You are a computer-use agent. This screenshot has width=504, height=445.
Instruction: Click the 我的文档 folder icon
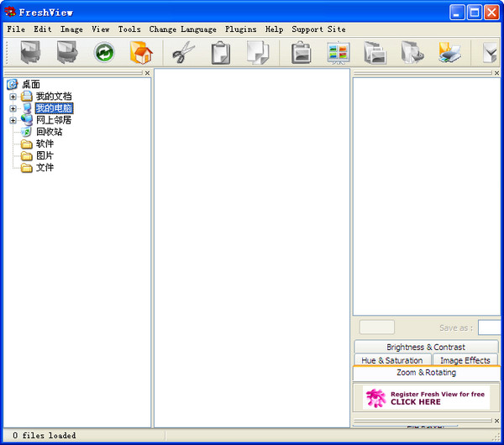tap(27, 96)
